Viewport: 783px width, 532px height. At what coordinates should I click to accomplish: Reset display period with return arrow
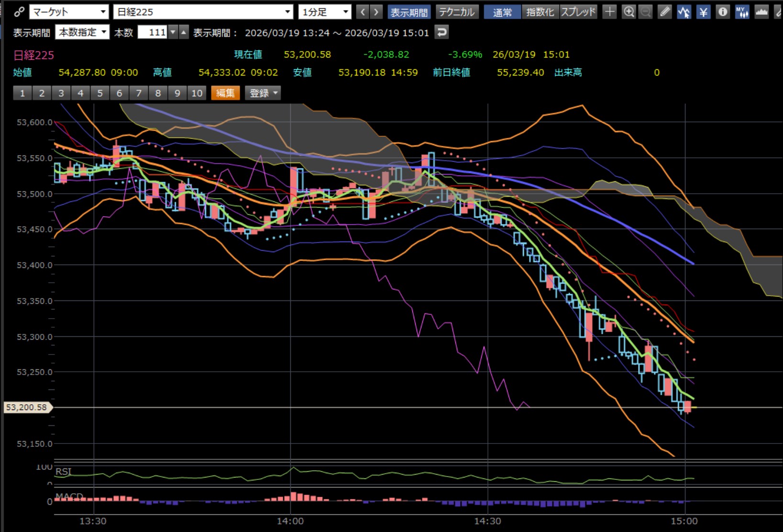point(442,33)
